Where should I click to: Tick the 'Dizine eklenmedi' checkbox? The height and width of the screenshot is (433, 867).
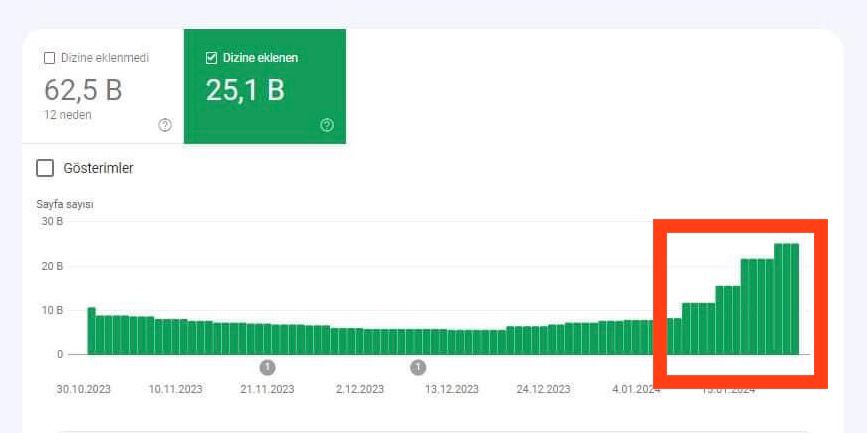point(49,58)
